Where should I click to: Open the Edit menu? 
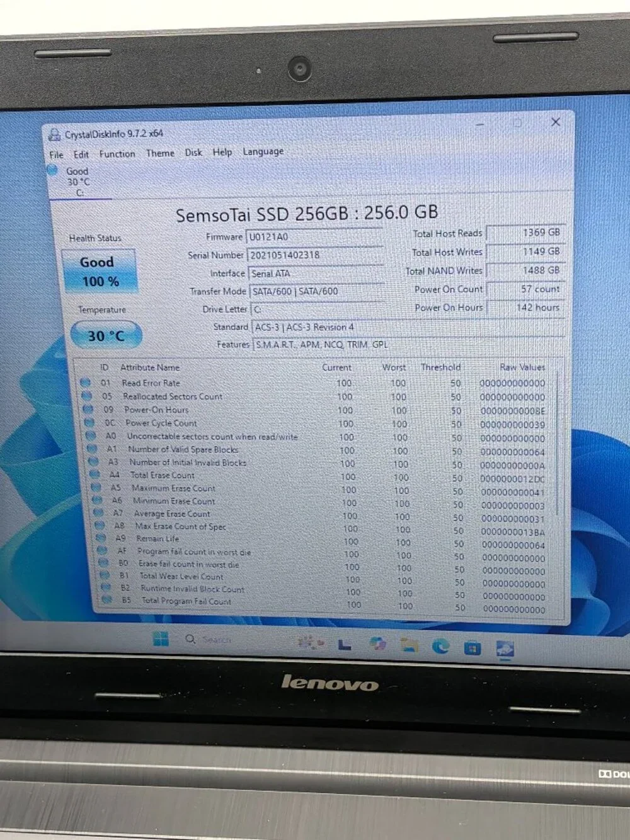coord(81,154)
